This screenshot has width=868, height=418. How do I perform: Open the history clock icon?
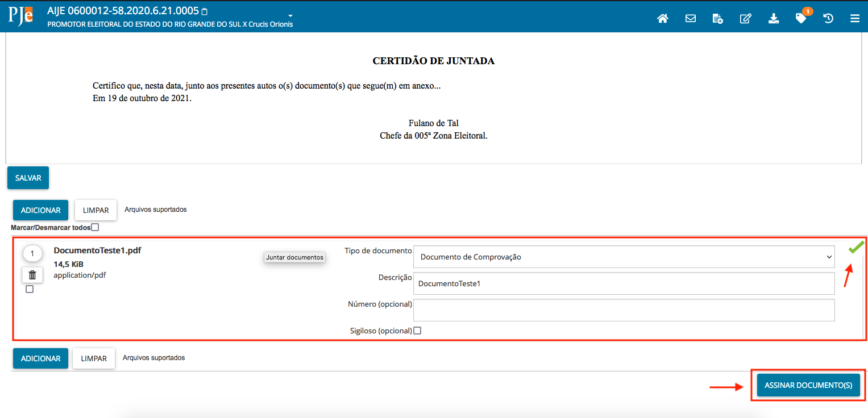[x=828, y=18]
